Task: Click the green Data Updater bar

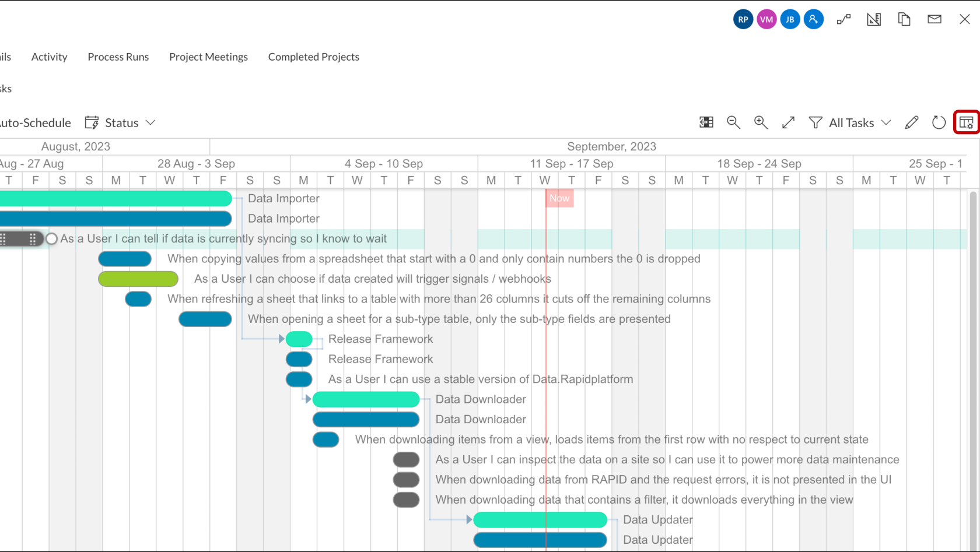Action: pyautogui.click(x=540, y=520)
